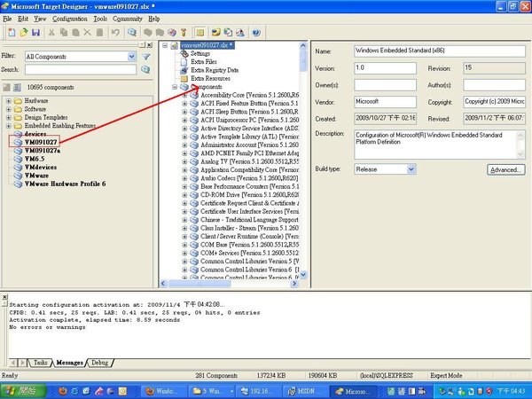Viewport: 532px width, 399px height.
Task: Click the Open file toolbar icon
Action: 24,32
